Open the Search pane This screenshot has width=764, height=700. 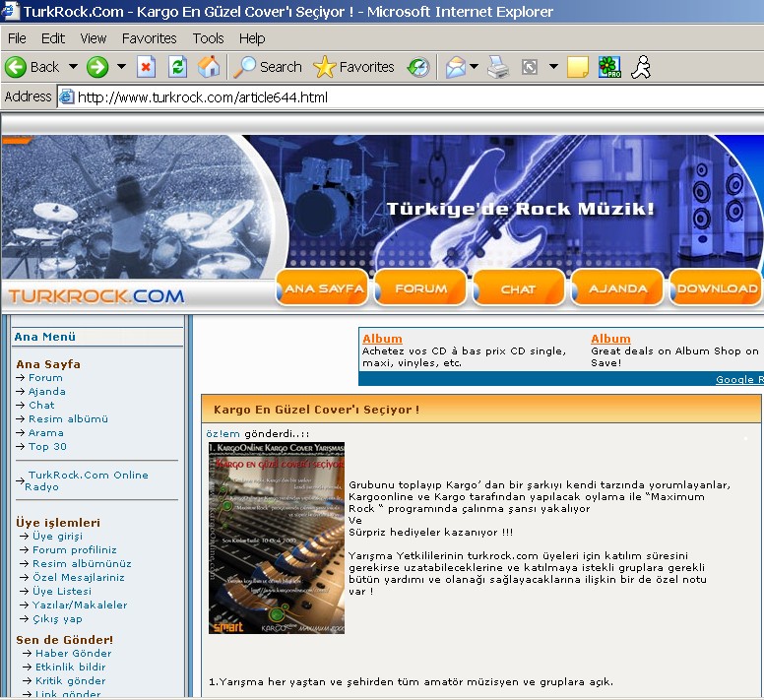coord(268,67)
